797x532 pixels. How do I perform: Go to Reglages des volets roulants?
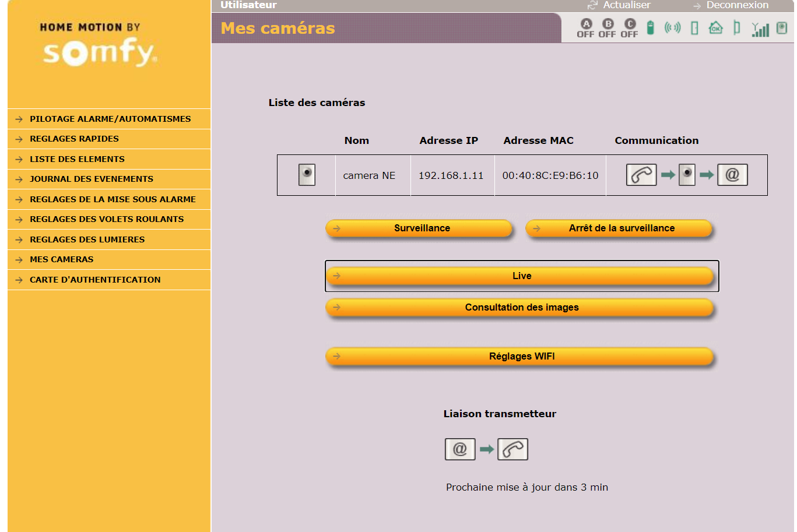pyautogui.click(x=107, y=219)
